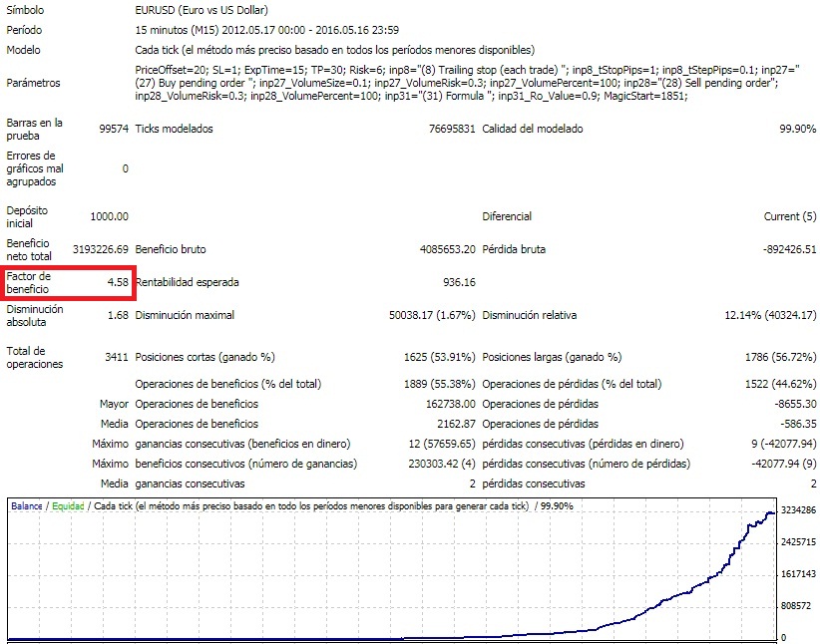Click the "Rentabilidad esperada" label
Viewport: 820px width, 644px height.
click(x=187, y=282)
